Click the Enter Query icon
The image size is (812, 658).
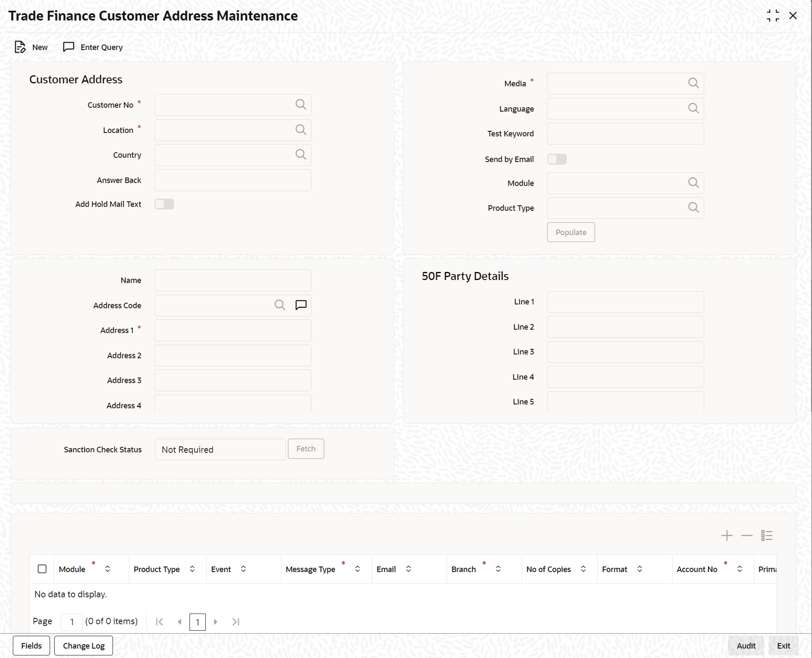pos(68,47)
